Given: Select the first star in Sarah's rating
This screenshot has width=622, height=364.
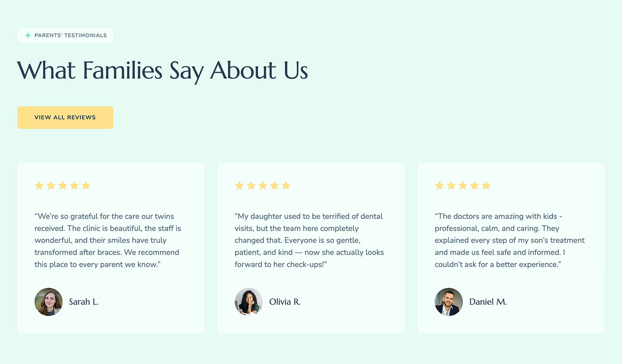Looking at the screenshot, I should click(x=39, y=185).
